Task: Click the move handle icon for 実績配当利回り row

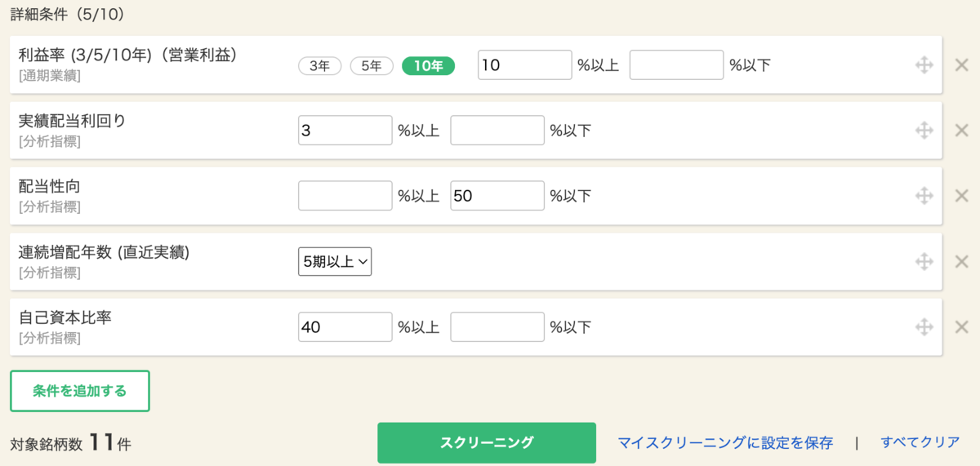Action: coord(924,131)
